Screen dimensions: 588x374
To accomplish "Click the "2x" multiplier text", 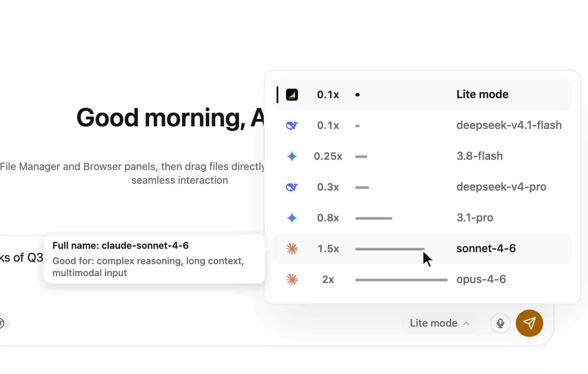I will coord(328,280).
